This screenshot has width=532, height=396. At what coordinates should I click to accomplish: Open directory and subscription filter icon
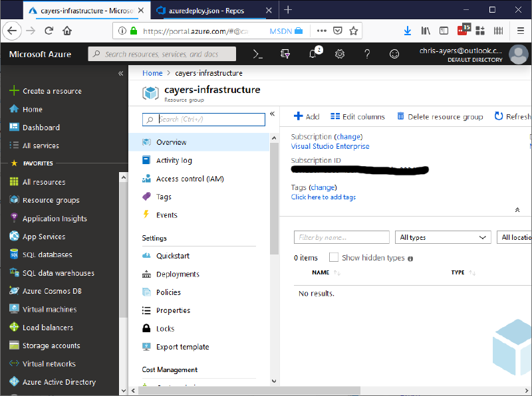pos(286,54)
